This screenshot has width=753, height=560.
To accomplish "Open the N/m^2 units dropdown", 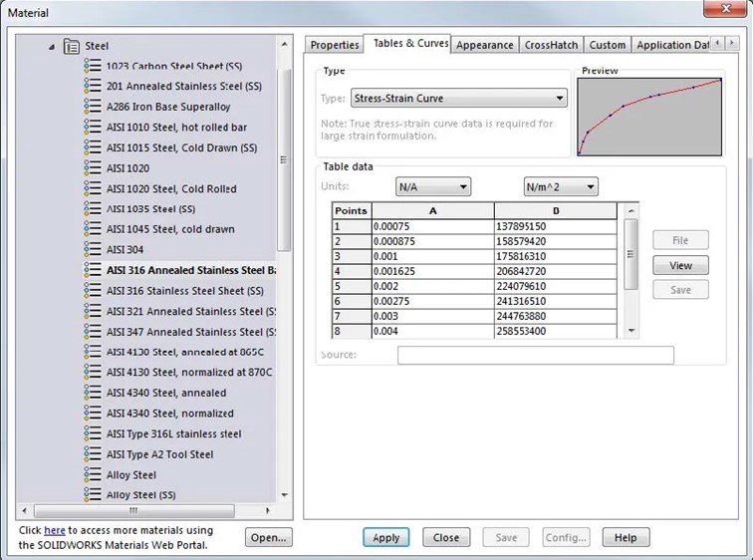I will 561,186.
